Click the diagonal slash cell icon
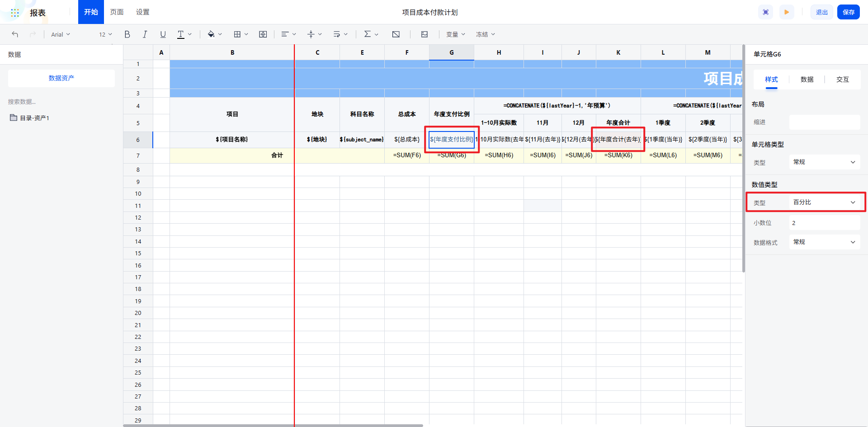This screenshot has height=427, width=868. pyautogui.click(x=396, y=34)
